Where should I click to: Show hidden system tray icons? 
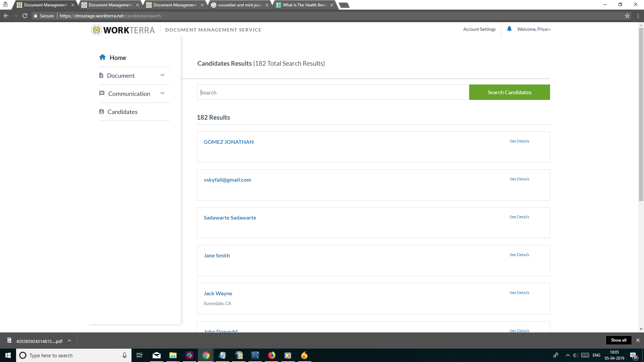point(568,355)
